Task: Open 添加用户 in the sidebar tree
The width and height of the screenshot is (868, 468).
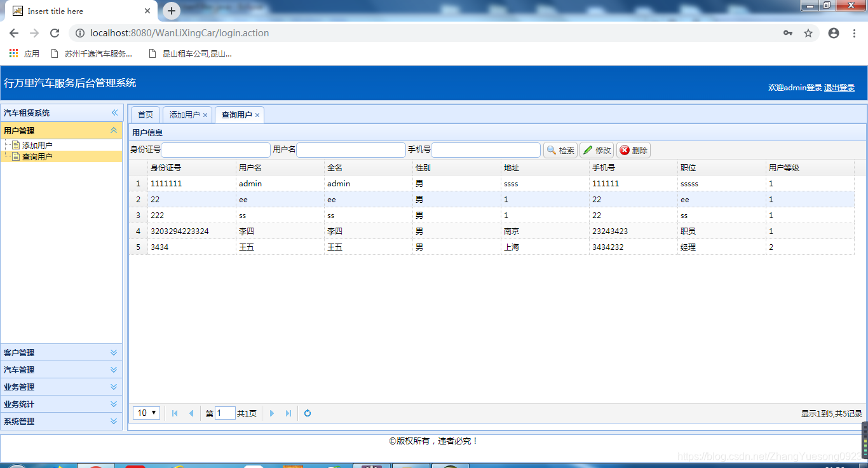Action: point(37,146)
